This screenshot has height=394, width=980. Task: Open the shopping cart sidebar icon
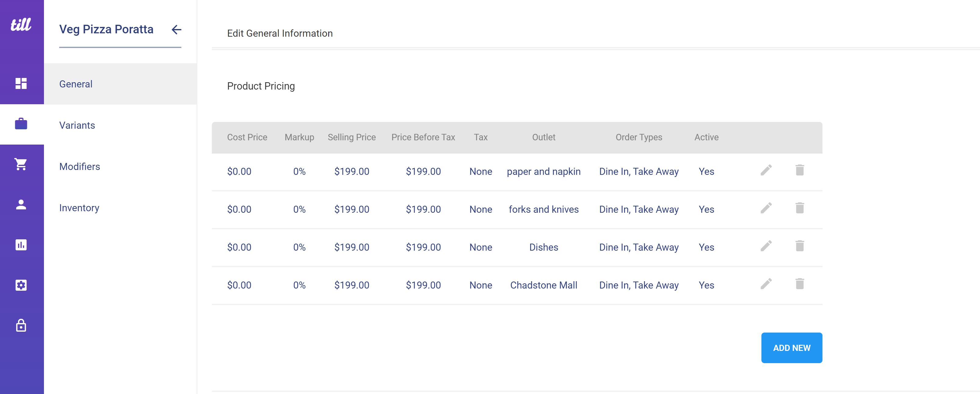[x=21, y=164]
